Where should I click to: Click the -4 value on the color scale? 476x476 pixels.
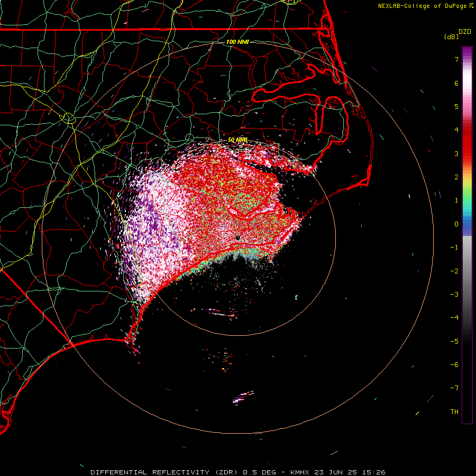tap(454, 318)
